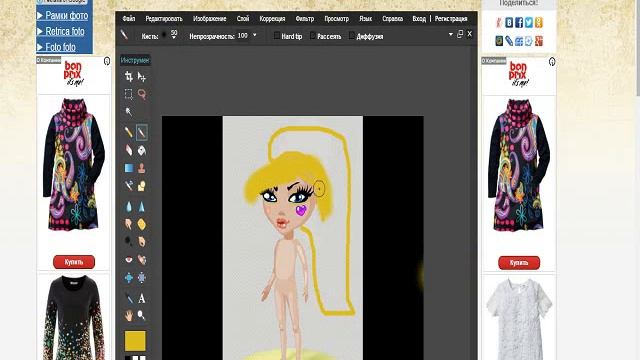Image resolution: width=640 pixels, height=360 pixels.
Task: Open the Файл menu
Action: (x=129, y=19)
